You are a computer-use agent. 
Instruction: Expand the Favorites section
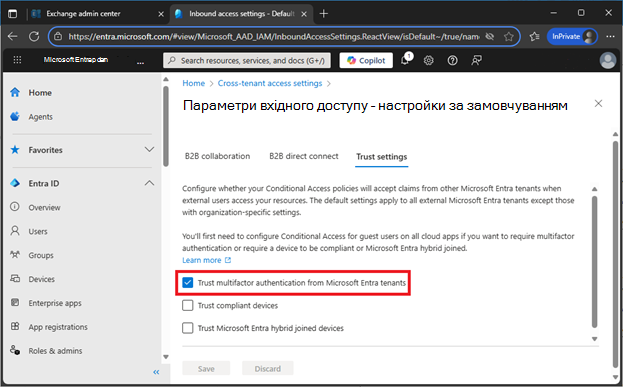(149, 150)
